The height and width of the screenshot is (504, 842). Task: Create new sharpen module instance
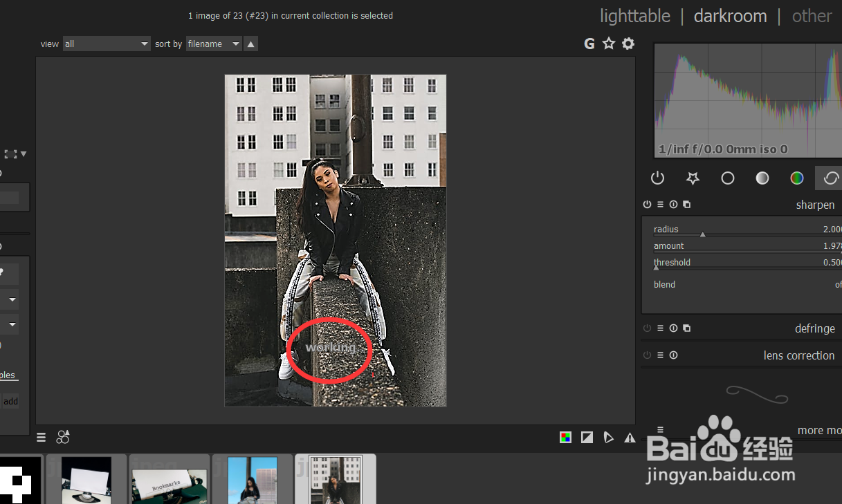point(686,205)
